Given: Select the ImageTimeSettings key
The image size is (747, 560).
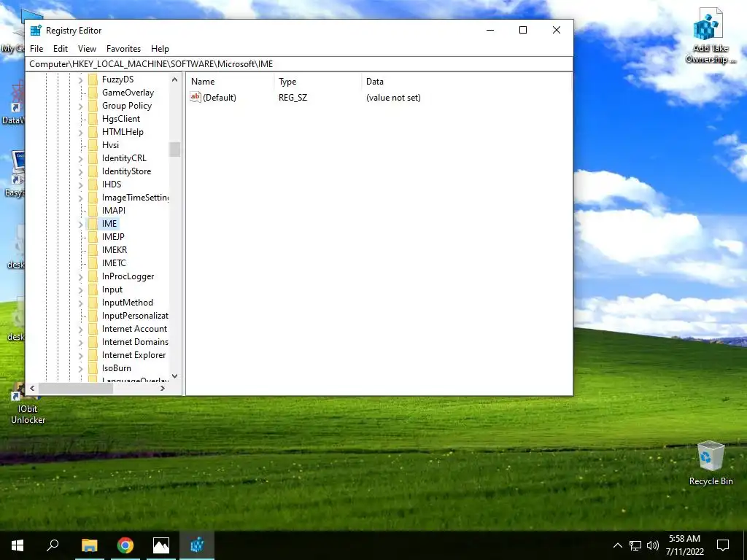Looking at the screenshot, I should pos(135,198).
